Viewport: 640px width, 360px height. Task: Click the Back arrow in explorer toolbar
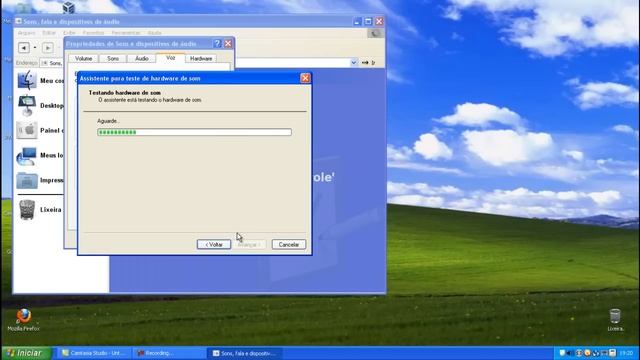tap(24, 48)
